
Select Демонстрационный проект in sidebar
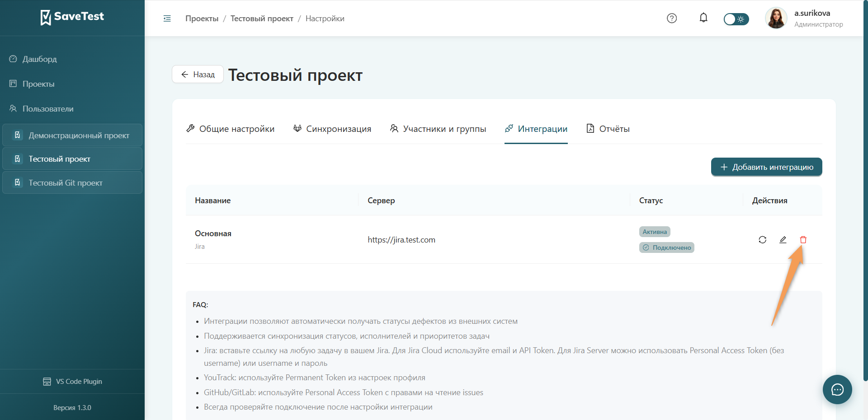(72, 135)
